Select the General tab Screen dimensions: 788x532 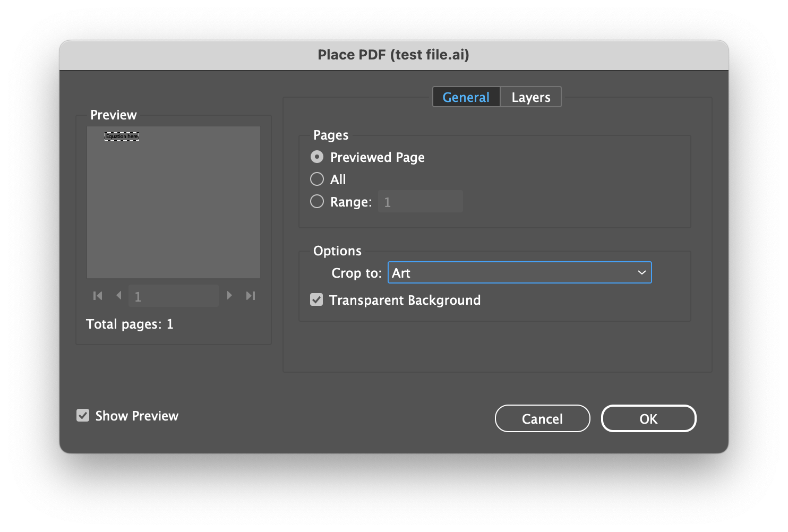466,97
